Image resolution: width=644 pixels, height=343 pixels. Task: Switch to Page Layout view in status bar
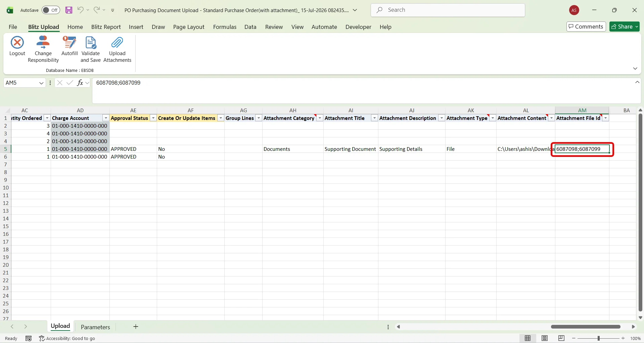click(545, 338)
